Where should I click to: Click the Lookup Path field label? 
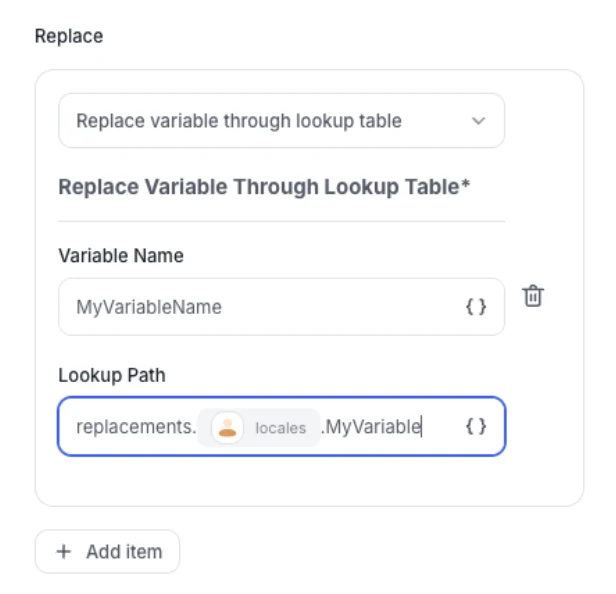pyautogui.click(x=112, y=376)
